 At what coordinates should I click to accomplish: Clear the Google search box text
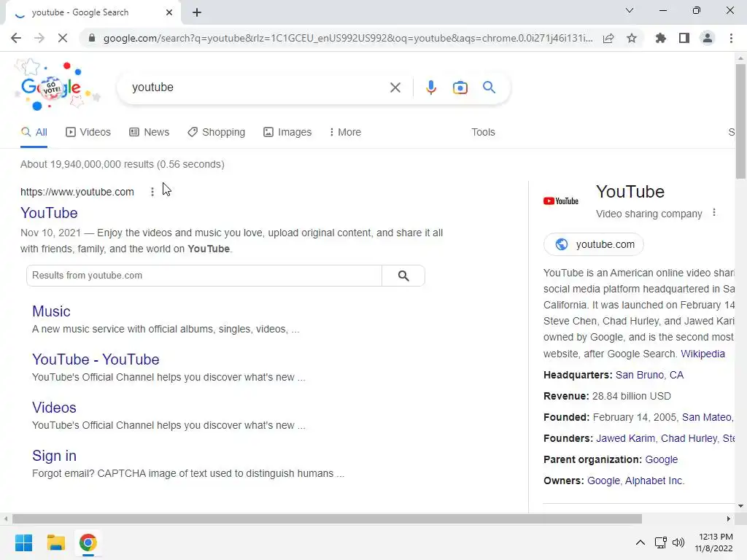[x=395, y=87]
